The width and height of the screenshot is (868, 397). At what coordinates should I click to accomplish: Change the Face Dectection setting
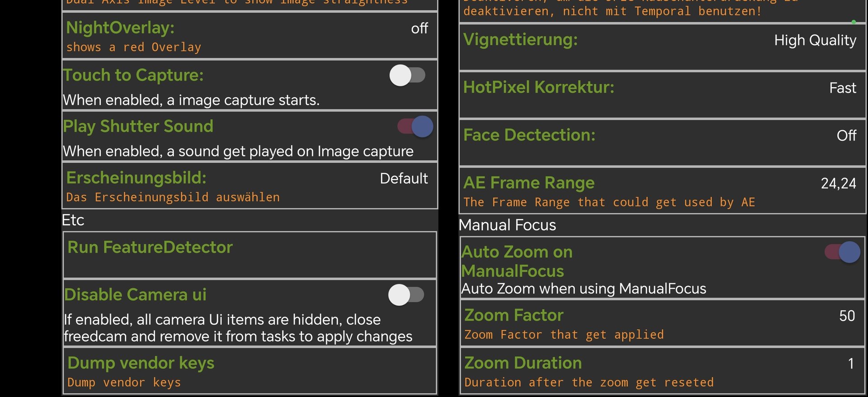(x=662, y=142)
